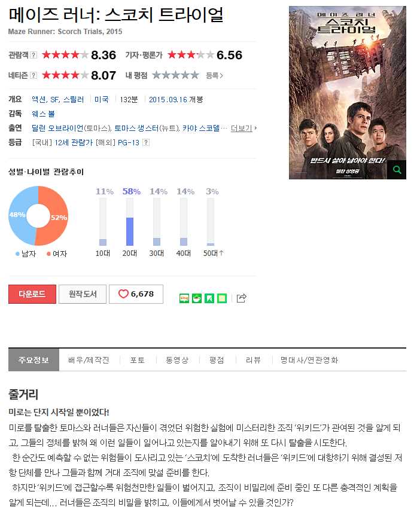Click the Scorch Trials movie poster
The height and width of the screenshot is (516, 420).
coord(348,93)
